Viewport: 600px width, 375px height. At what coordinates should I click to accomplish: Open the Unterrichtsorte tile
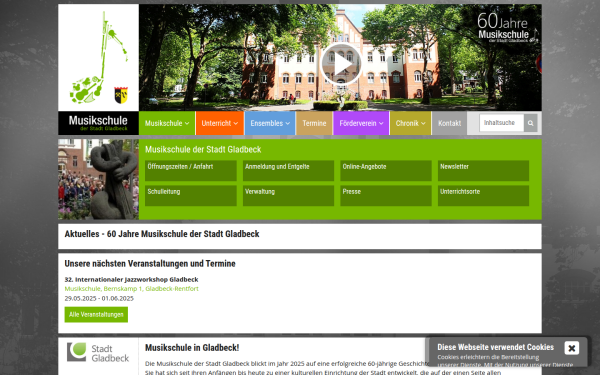(x=483, y=196)
